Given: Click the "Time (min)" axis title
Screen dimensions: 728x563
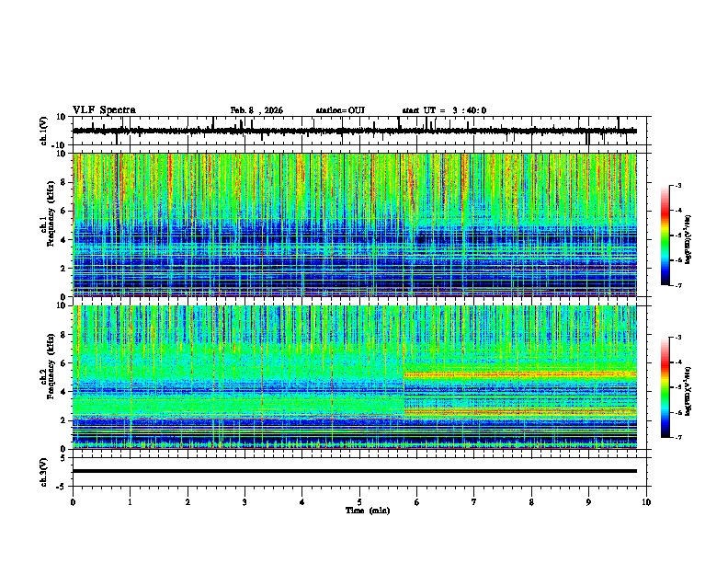Looking at the screenshot, I should 368,511.
